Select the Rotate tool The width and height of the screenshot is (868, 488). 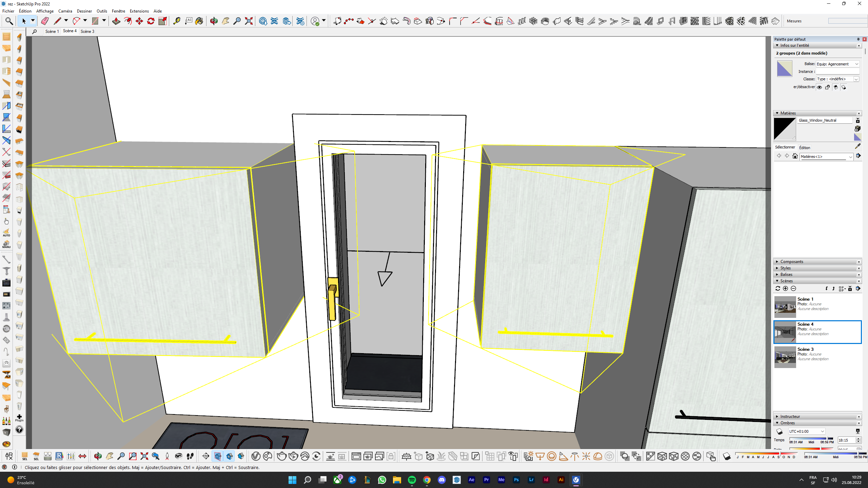pyautogui.click(x=151, y=21)
